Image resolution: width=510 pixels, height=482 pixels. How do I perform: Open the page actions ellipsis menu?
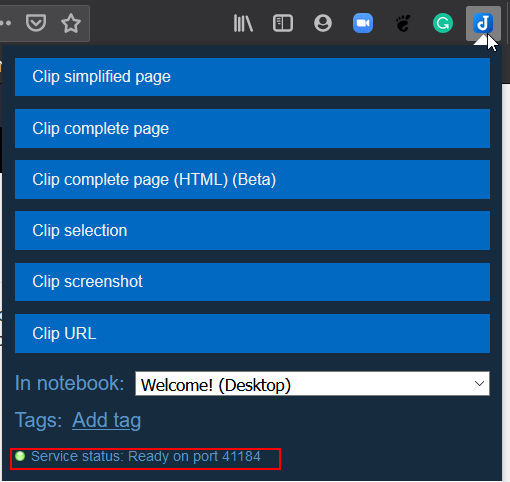coord(6,23)
